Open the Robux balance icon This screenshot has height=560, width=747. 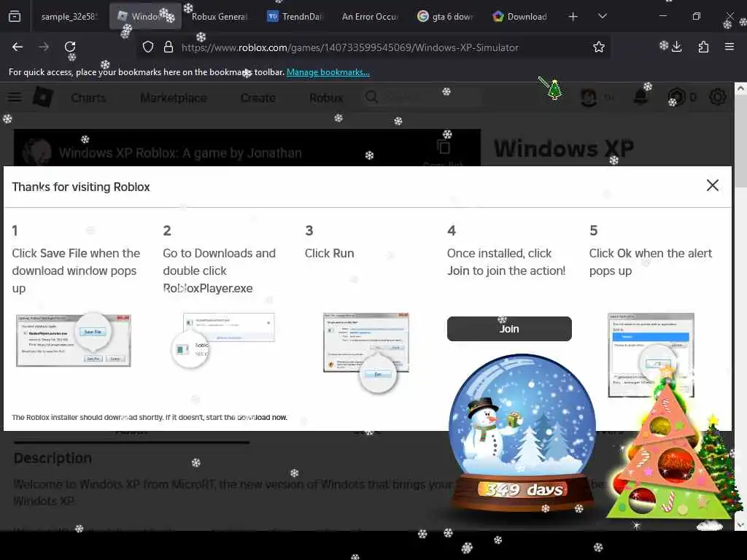(x=676, y=97)
